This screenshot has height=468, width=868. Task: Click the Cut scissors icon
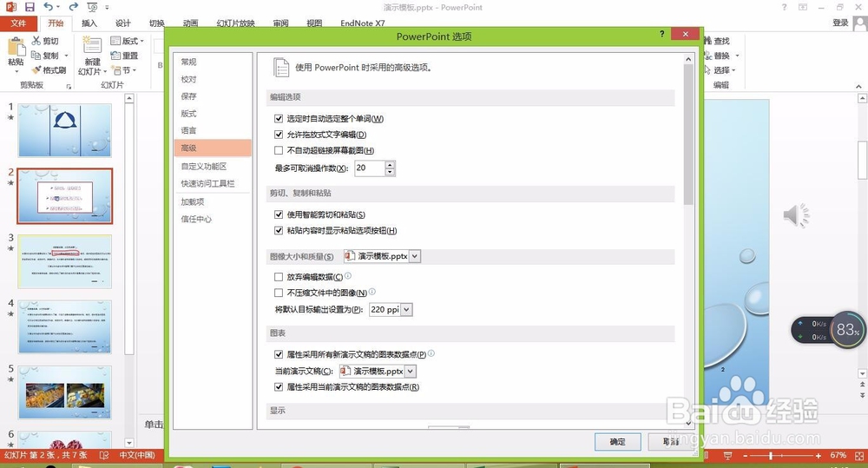[x=36, y=41]
